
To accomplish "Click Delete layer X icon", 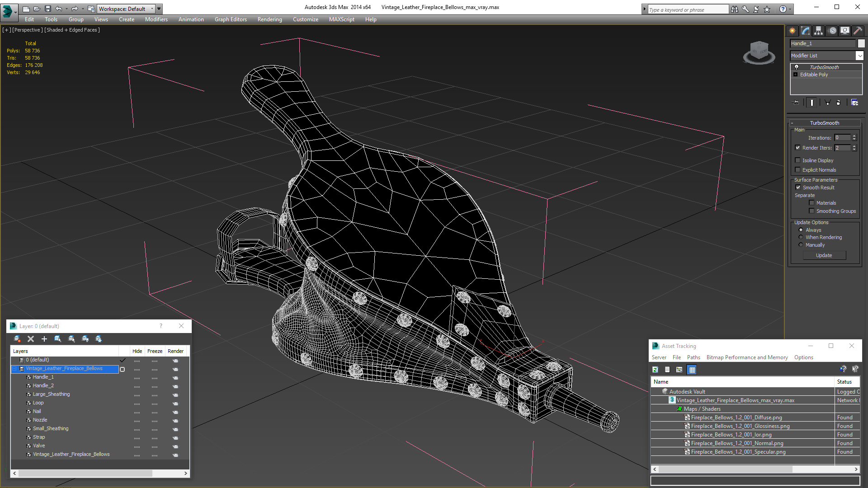I will pos(31,339).
